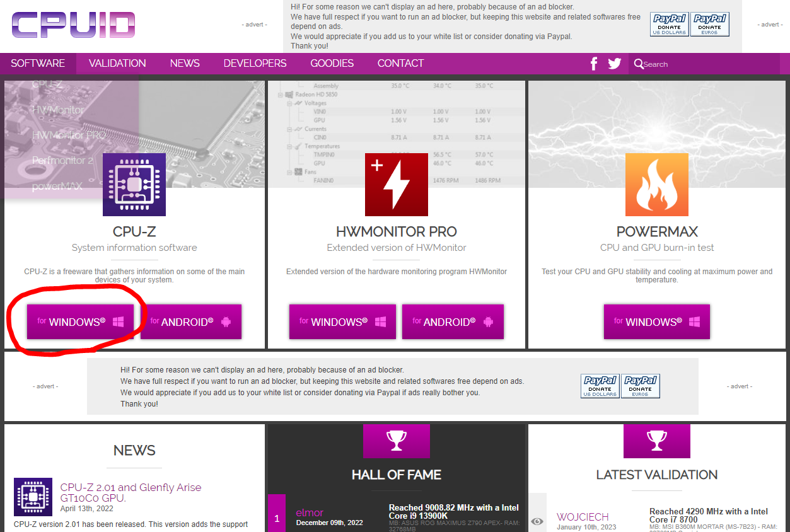The height and width of the screenshot is (532, 790).
Task: Click top banner PayPal donate US dollars
Action: tap(669, 25)
